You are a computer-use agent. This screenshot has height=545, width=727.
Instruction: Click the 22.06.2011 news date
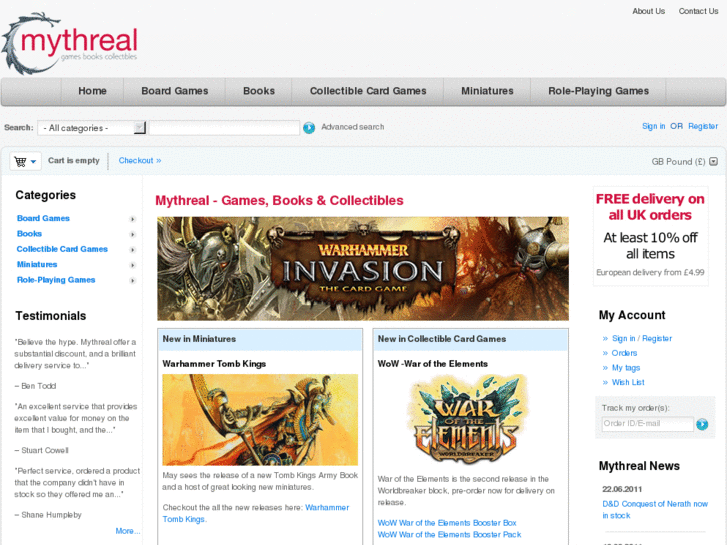pos(622,489)
